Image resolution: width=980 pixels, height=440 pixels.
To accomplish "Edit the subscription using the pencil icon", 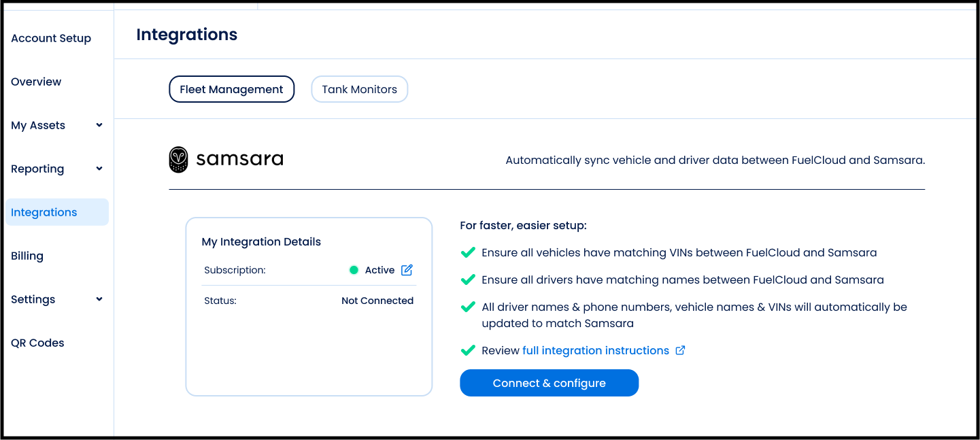I will 407,270.
